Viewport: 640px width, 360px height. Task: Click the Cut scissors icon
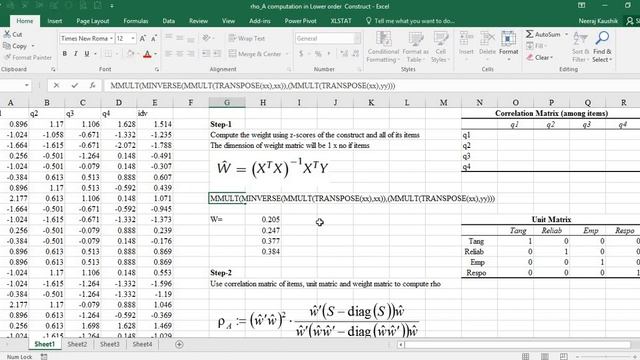[x=7, y=34]
